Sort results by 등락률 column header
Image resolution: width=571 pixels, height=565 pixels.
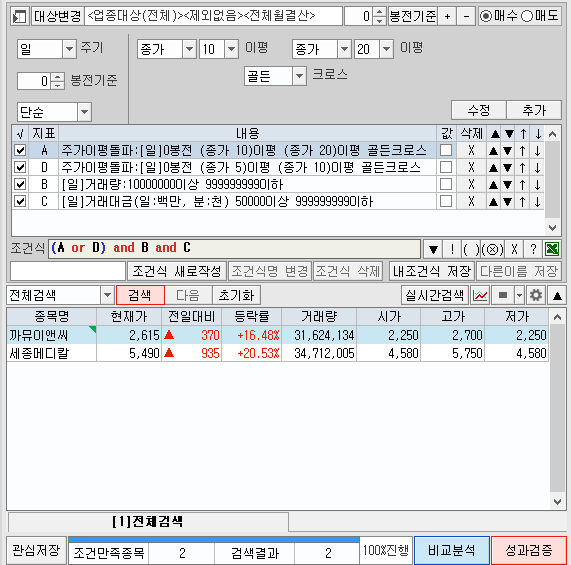pyautogui.click(x=252, y=316)
